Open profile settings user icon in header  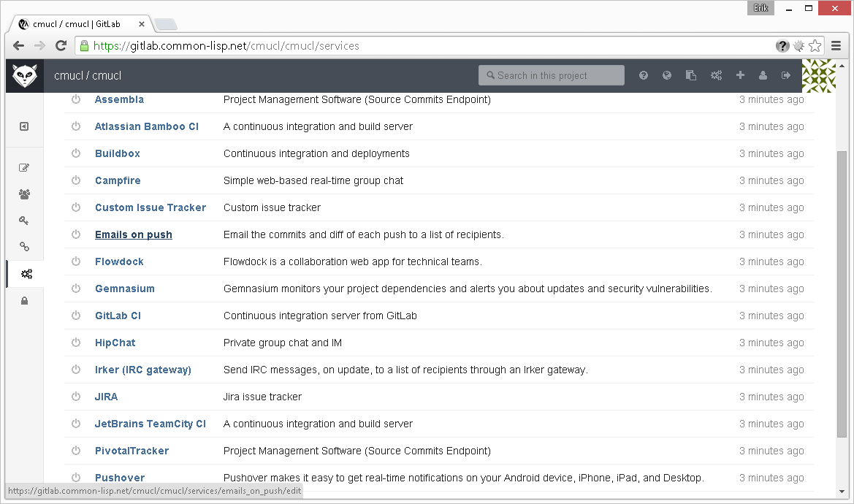pyautogui.click(x=763, y=75)
